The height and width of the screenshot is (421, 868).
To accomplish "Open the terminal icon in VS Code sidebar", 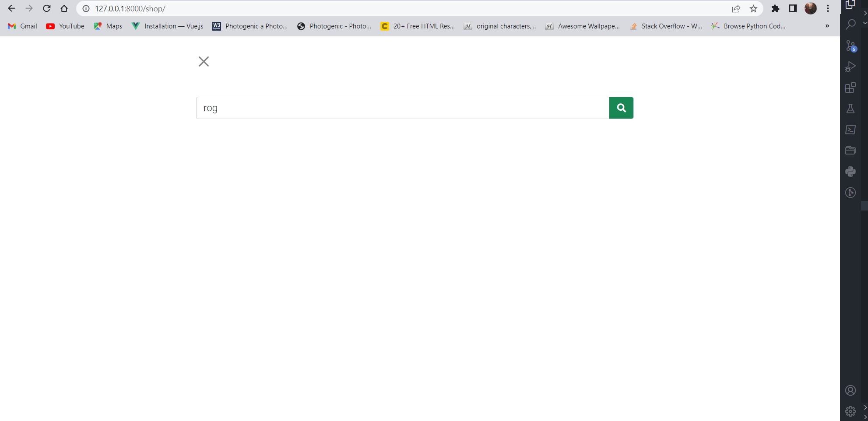I will click(850, 130).
